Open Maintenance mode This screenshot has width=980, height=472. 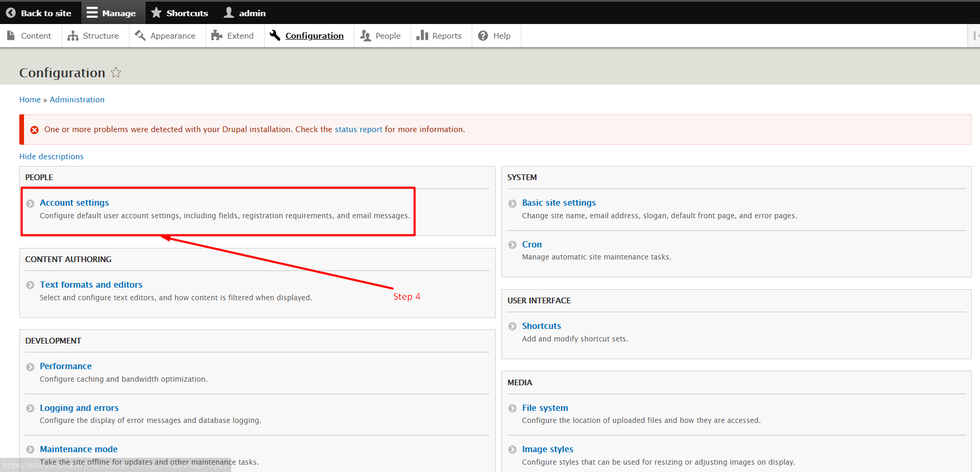pyautogui.click(x=78, y=449)
